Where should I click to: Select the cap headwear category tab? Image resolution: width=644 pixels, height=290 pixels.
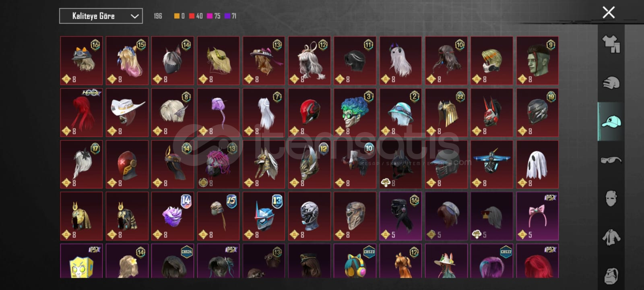611,121
